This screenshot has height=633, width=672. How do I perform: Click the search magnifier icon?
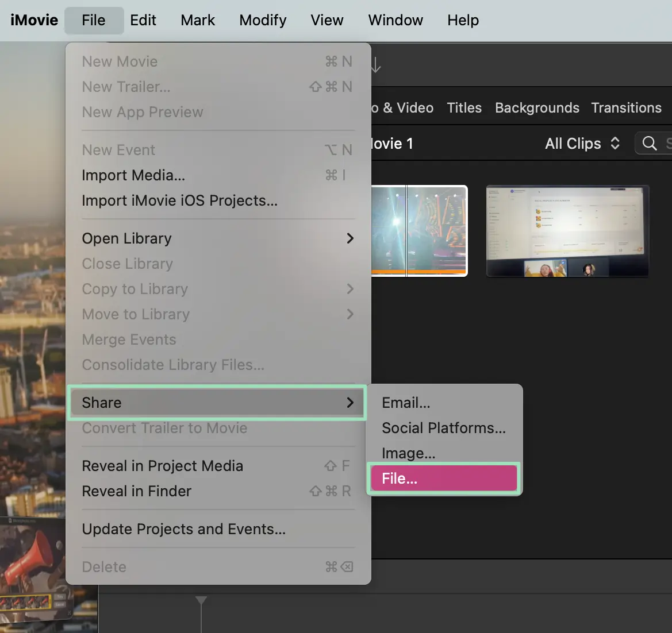click(650, 144)
